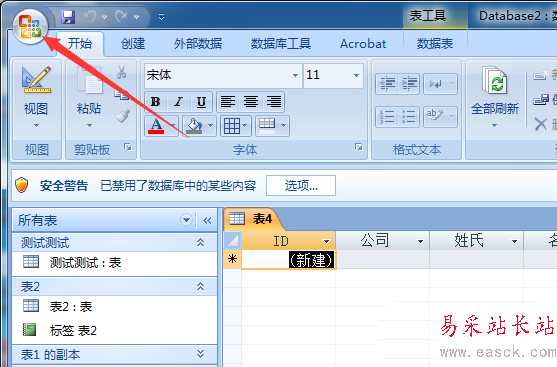This screenshot has width=557, height=367.
Task: Center align text
Action: click(x=251, y=102)
